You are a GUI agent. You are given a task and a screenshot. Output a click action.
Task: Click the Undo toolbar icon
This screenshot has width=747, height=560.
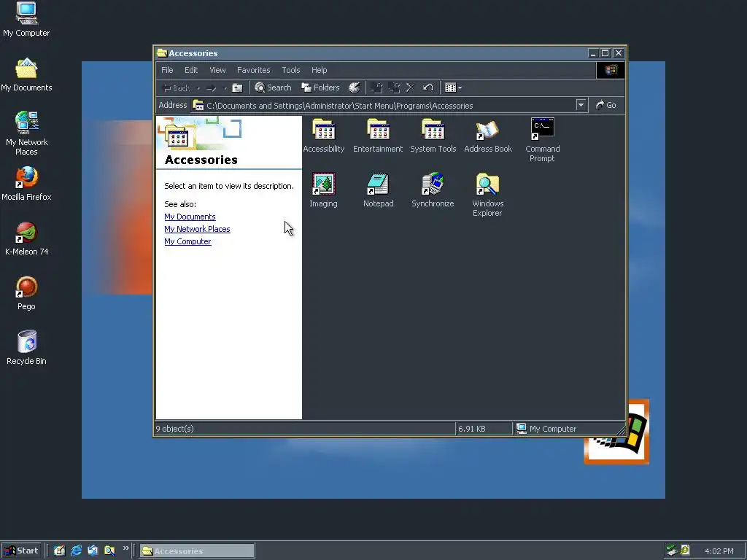427,87
